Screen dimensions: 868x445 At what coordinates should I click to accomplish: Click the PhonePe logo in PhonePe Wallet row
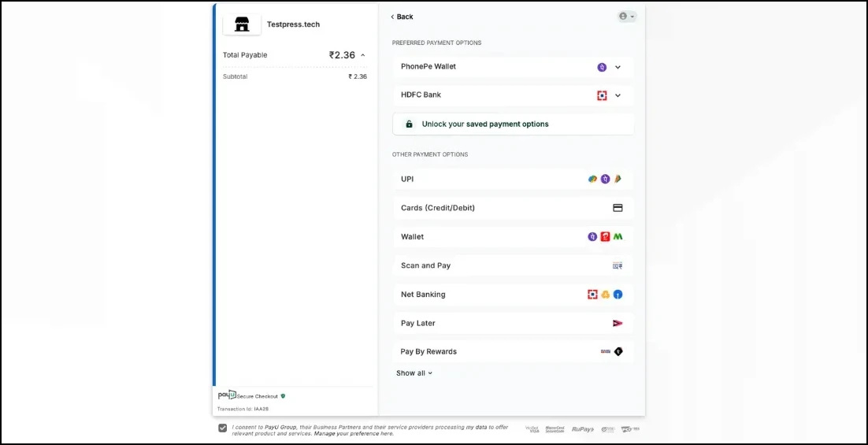[x=602, y=67]
